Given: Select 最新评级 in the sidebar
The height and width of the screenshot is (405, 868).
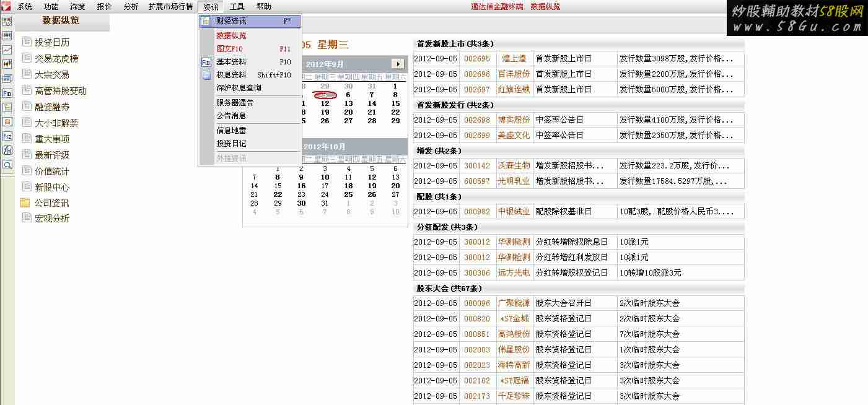Looking at the screenshot, I should [52, 155].
